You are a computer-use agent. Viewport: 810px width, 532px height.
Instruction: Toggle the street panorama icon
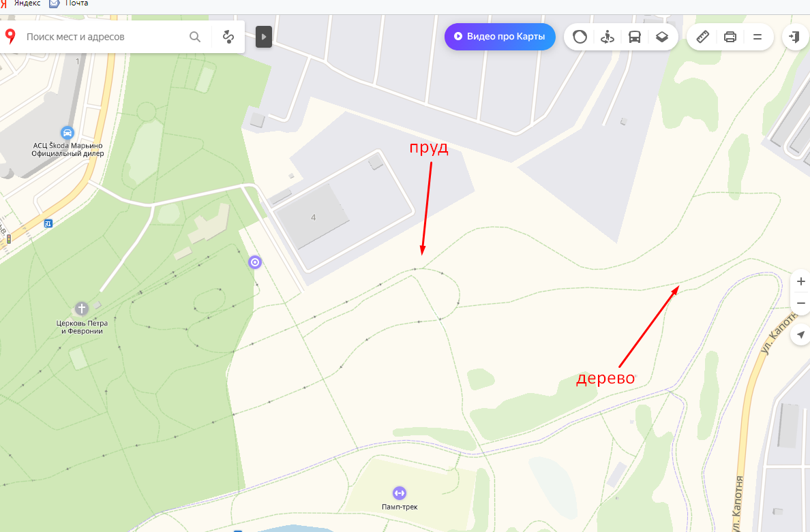pyautogui.click(x=607, y=37)
